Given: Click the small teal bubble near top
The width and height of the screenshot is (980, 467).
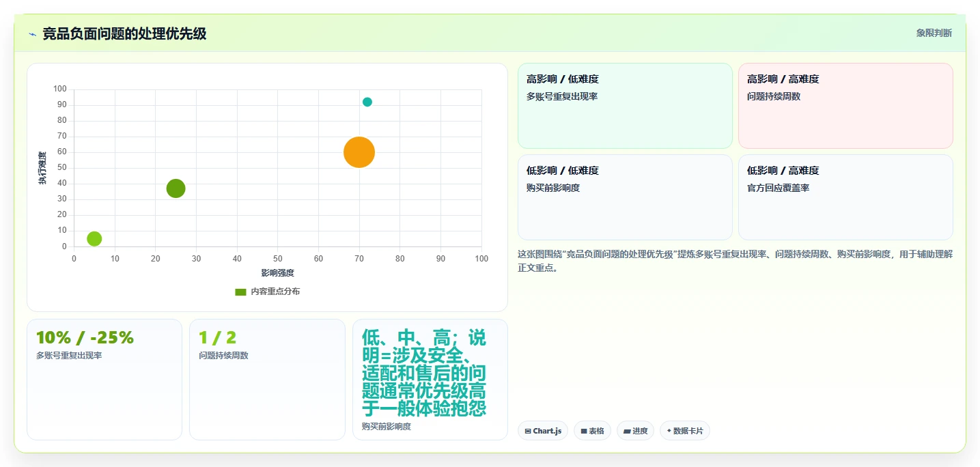Looking at the screenshot, I should click(367, 102).
